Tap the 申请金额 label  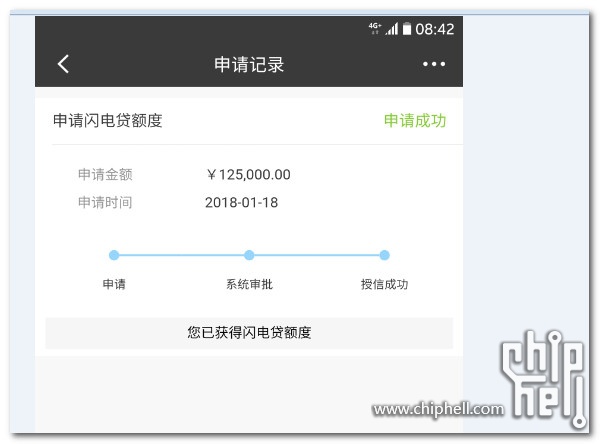click(x=105, y=175)
